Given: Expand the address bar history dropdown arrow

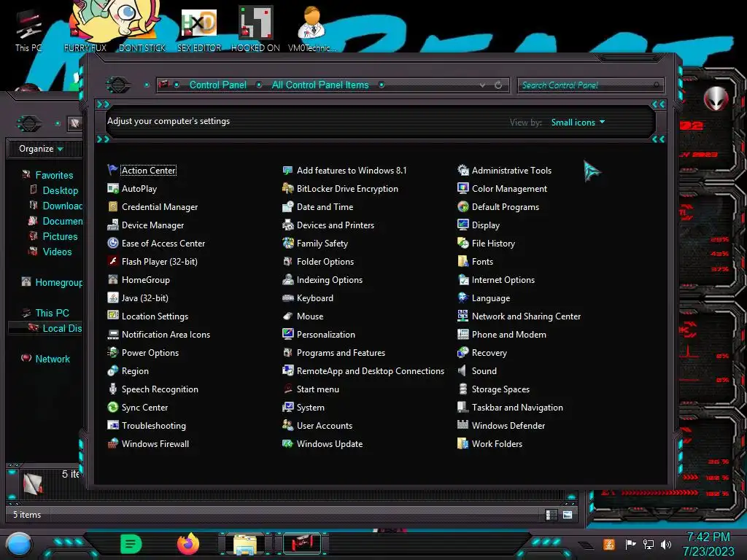Looking at the screenshot, I should 483,85.
